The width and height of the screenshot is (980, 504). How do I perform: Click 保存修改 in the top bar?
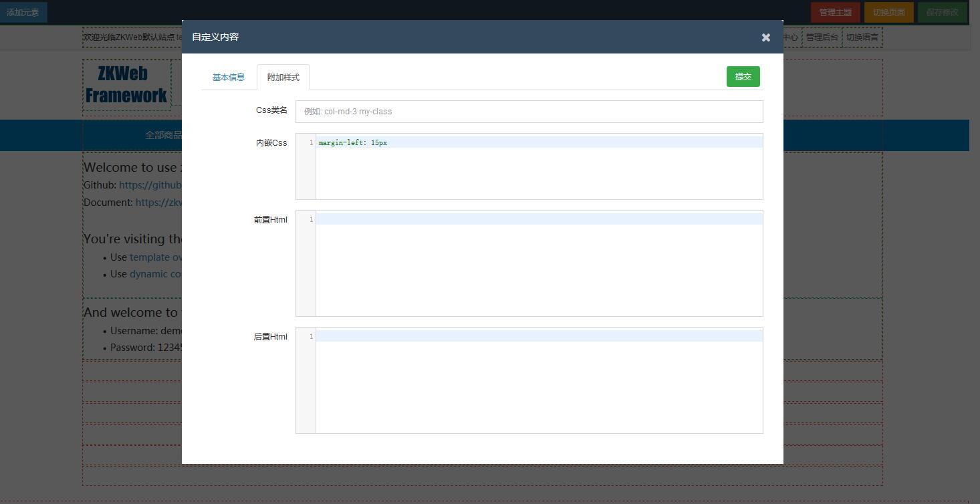pyautogui.click(x=943, y=12)
